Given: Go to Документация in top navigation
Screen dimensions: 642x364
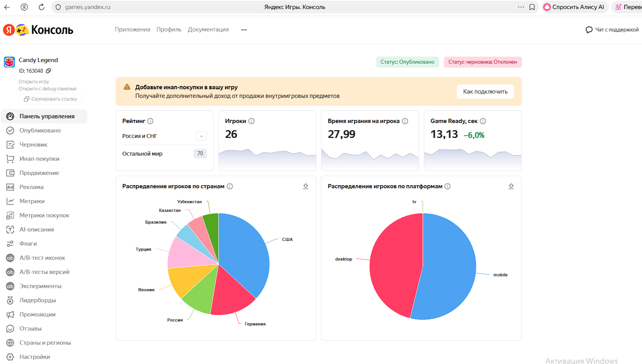Looking at the screenshot, I should [x=208, y=29].
